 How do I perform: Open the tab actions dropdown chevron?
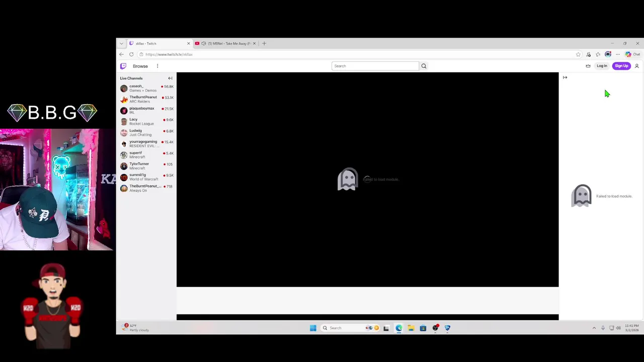click(x=121, y=44)
